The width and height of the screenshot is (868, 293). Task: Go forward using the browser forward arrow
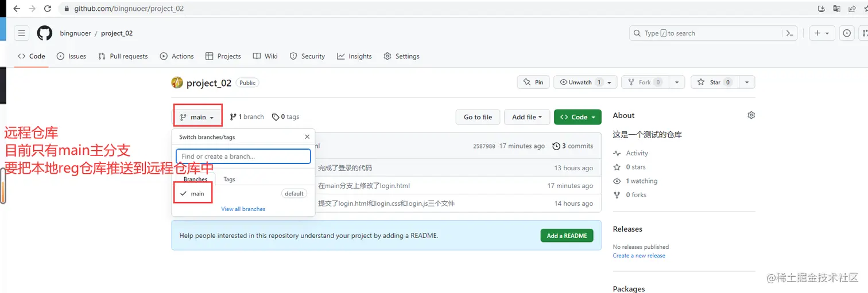click(x=32, y=9)
